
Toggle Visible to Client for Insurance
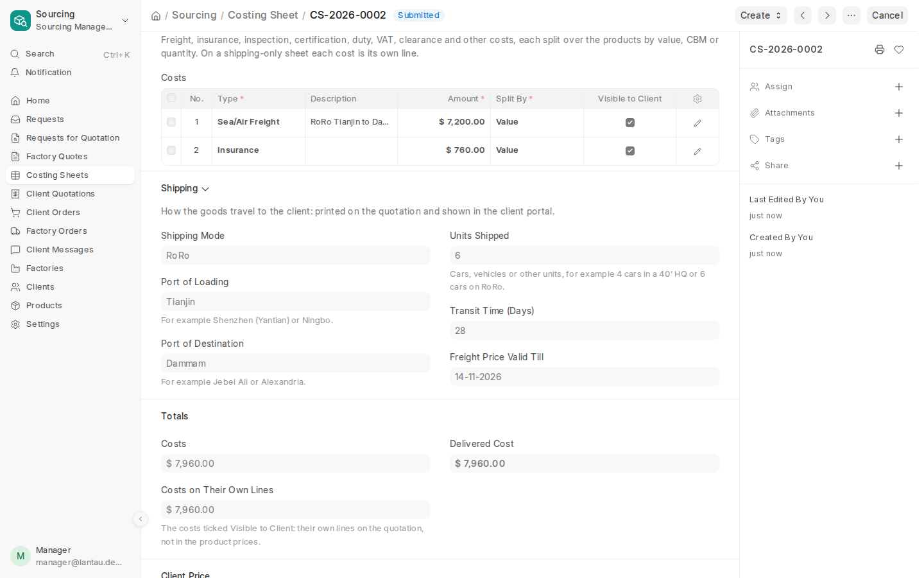click(x=630, y=151)
